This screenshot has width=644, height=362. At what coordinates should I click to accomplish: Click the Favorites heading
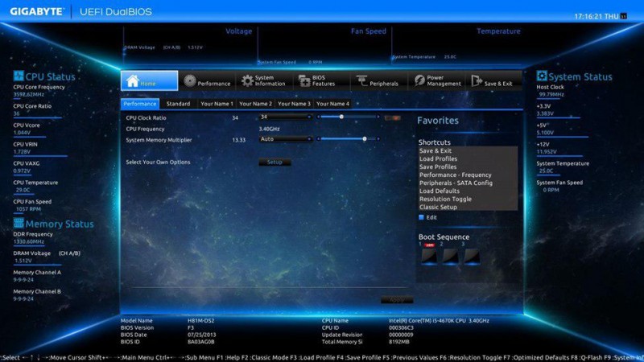tap(438, 121)
